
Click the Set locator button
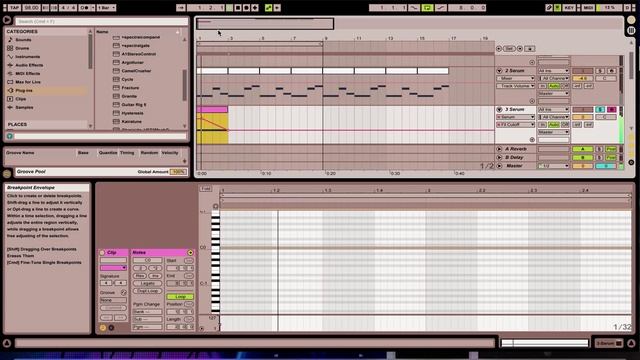coord(509,49)
